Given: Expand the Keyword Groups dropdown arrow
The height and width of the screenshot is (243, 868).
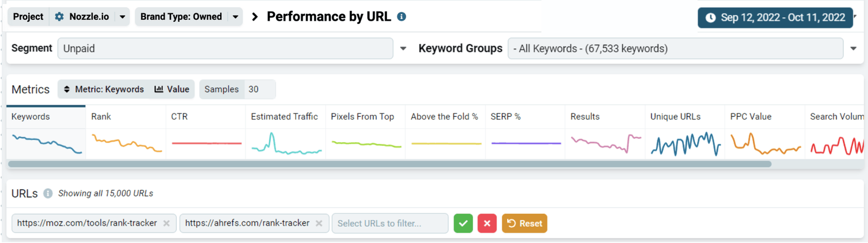Looking at the screenshot, I should pos(853,48).
